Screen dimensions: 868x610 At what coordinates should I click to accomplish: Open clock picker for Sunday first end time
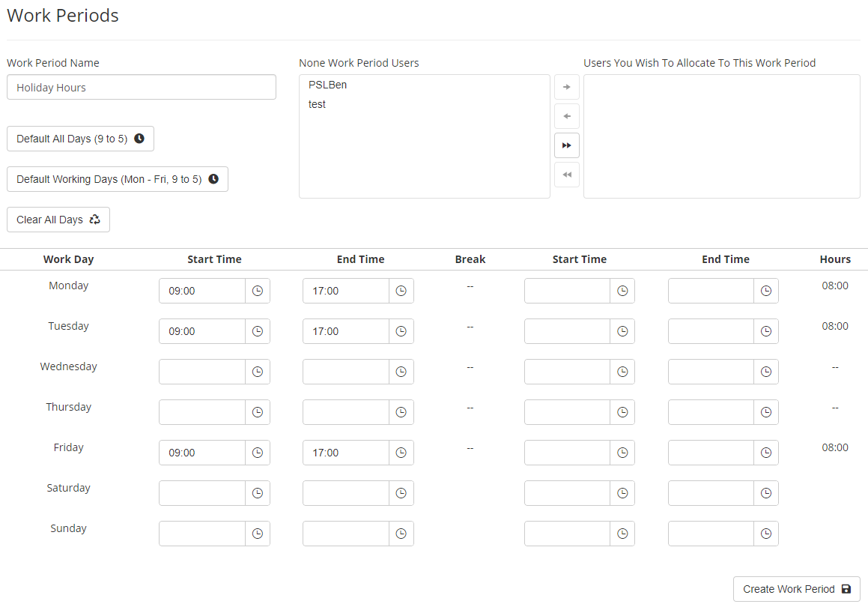pos(401,534)
